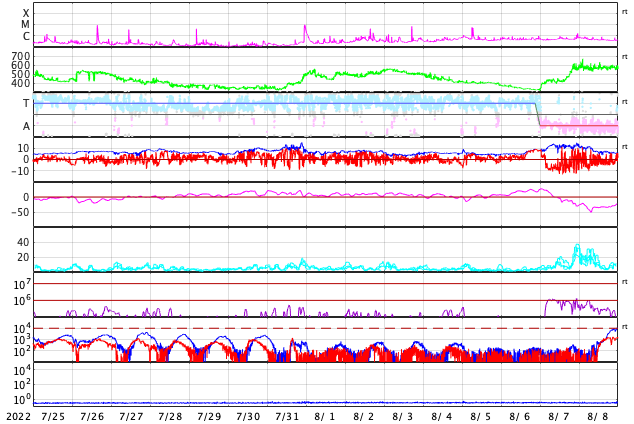Click the X flare class axis label
Viewport: 634px width, 424px height.
click(x=26, y=13)
